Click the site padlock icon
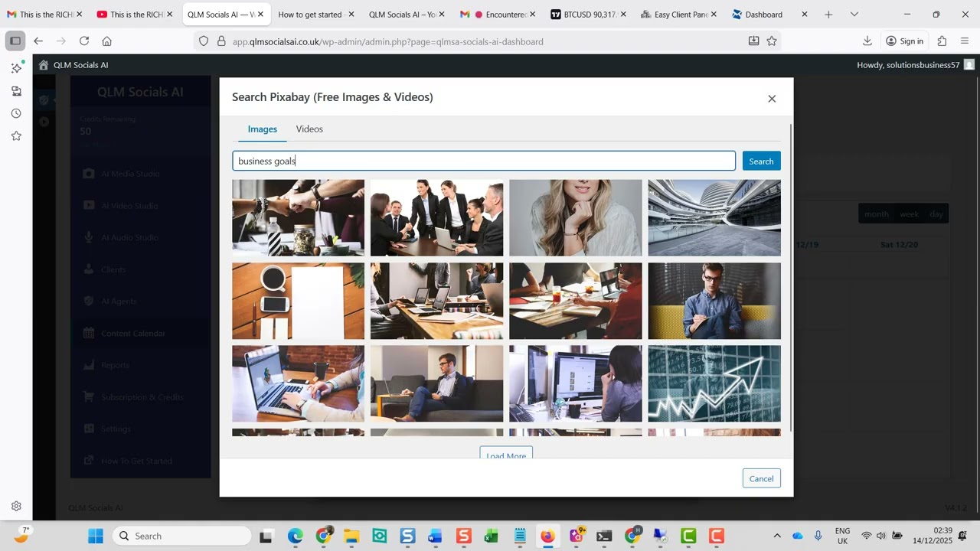Viewport: 980px width, 551px height. (221, 41)
